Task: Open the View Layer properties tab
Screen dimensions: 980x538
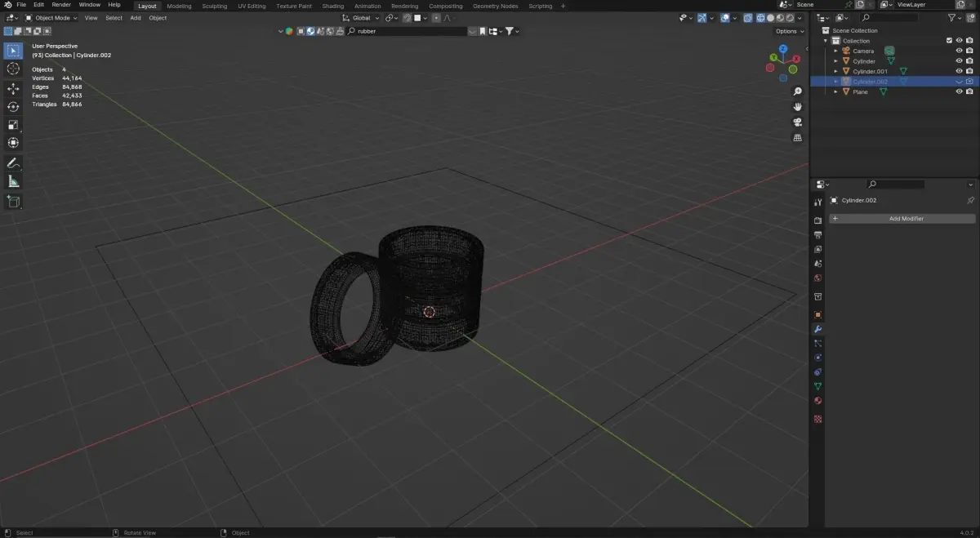Action: coord(817,249)
